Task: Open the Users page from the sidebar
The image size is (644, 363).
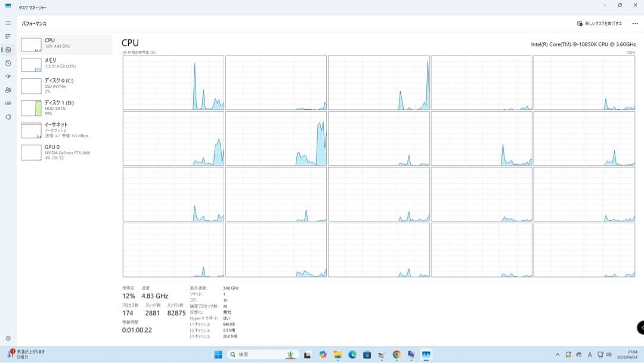Action: pyautogui.click(x=8, y=90)
